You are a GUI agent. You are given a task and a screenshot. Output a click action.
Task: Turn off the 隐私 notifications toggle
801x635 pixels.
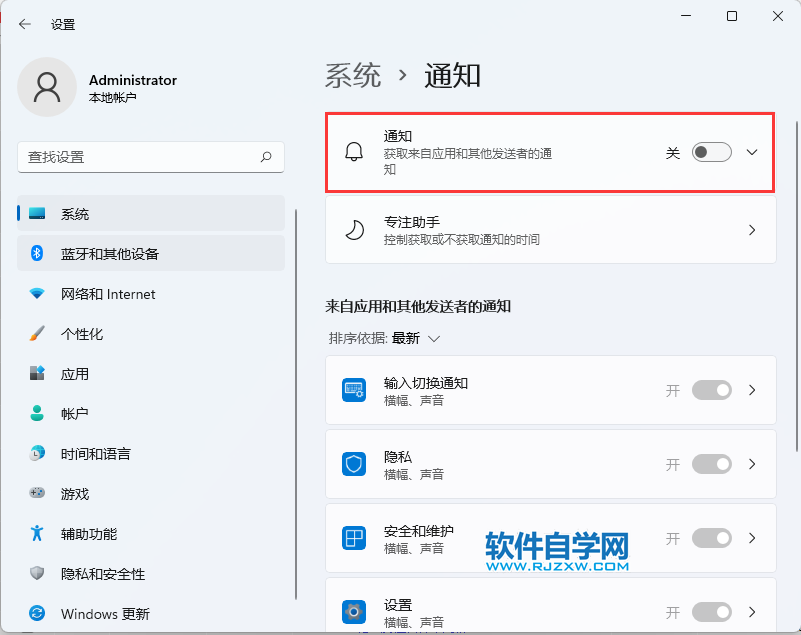pos(711,464)
